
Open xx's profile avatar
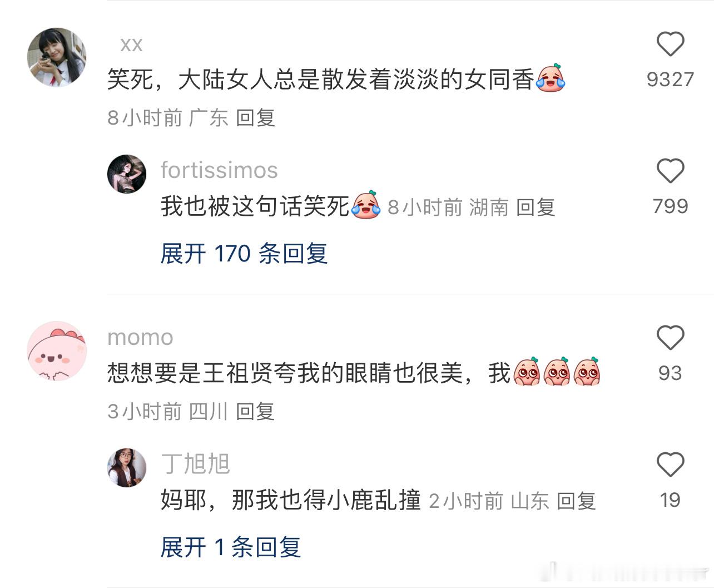(x=57, y=57)
